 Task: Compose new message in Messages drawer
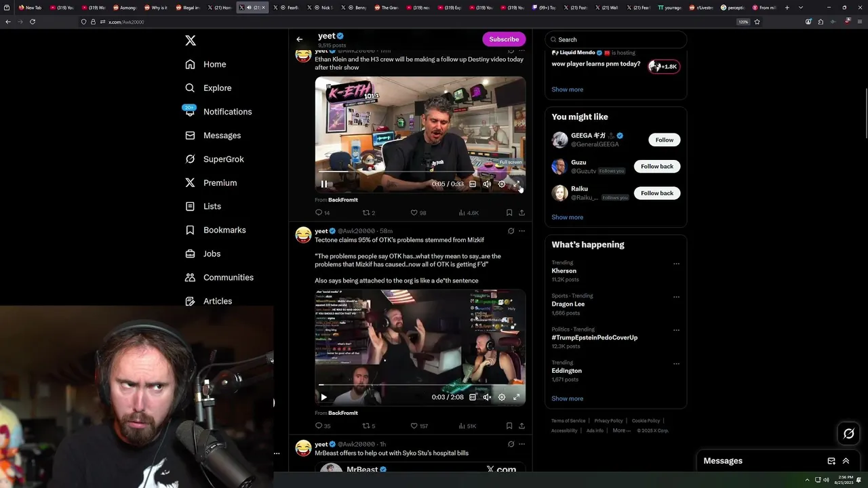831,461
